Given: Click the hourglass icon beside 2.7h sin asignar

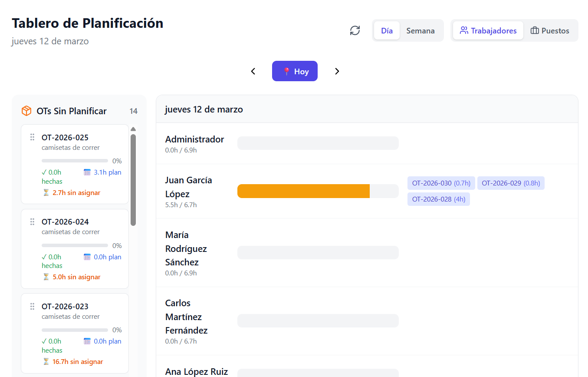Looking at the screenshot, I should 46,192.
